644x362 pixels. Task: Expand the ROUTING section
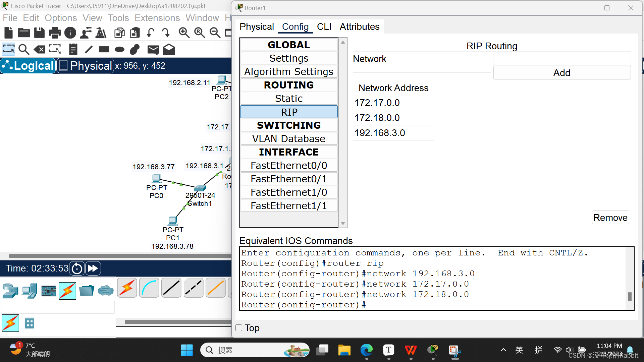[x=289, y=85]
